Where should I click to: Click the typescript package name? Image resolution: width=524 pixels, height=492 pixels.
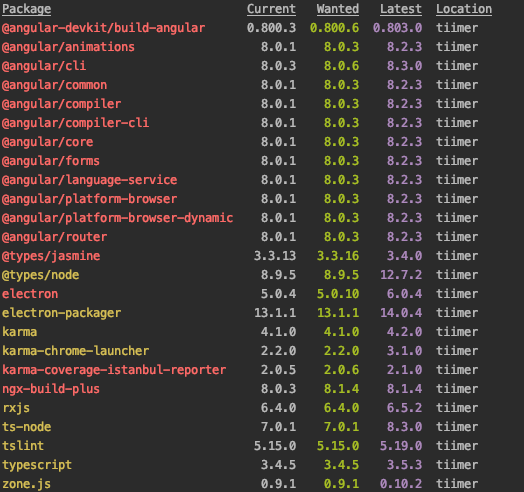point(37,465)
